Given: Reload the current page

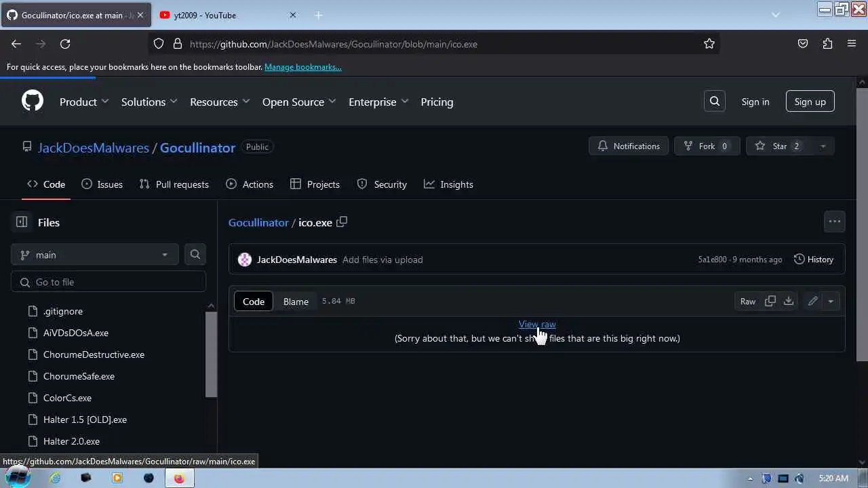Looking at the screenshot, I should [x=65, y=44].
